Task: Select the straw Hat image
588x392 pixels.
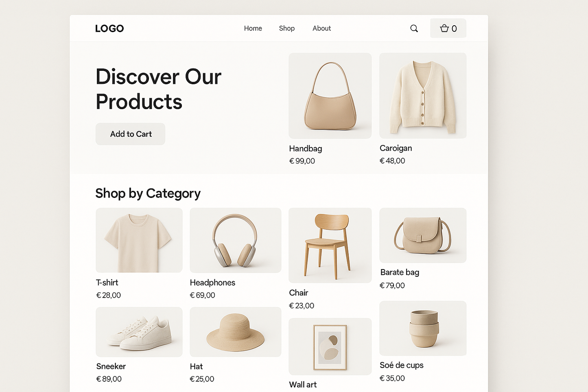Action: [235, 332]
